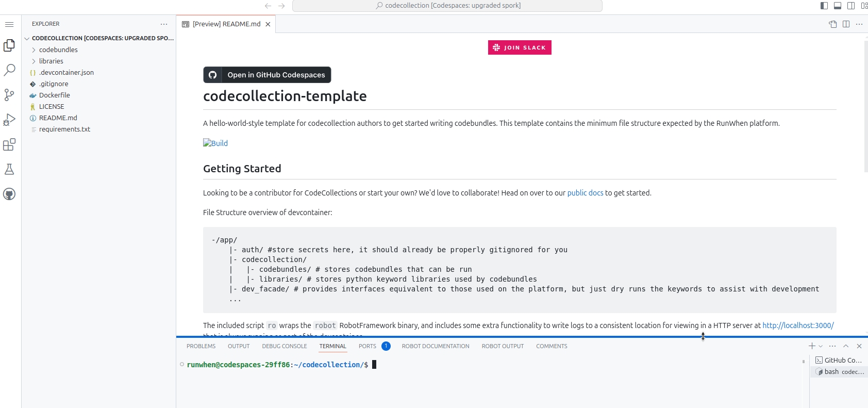868x408 pixels.
Task: Toggle the primary side bar visibility
Action: coord(824,6)
